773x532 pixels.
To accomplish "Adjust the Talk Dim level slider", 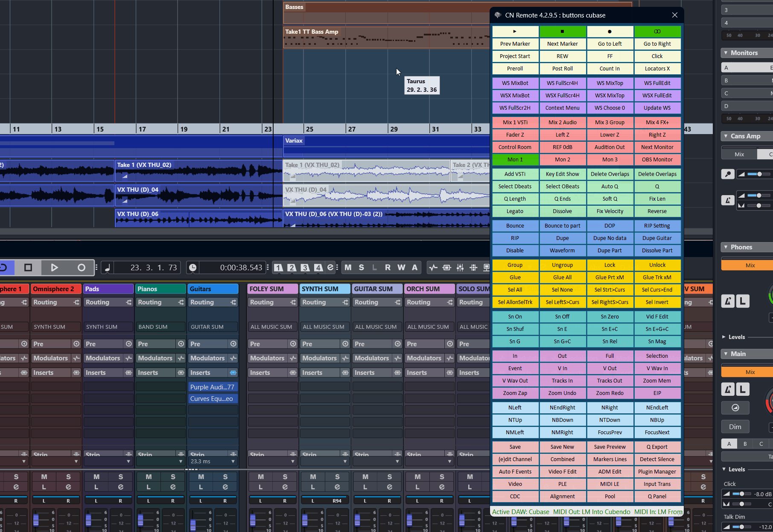I will [741, 527].
